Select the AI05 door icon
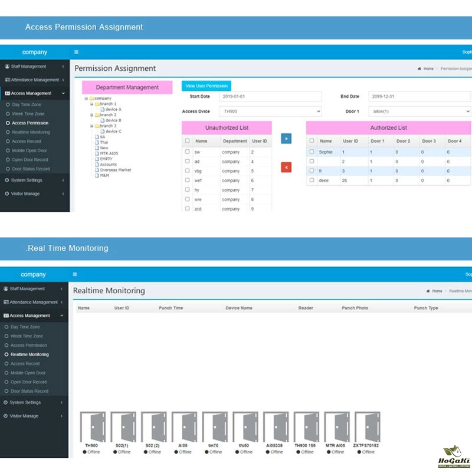This screenshot has height=476, width=472. (x=185, y=426)
